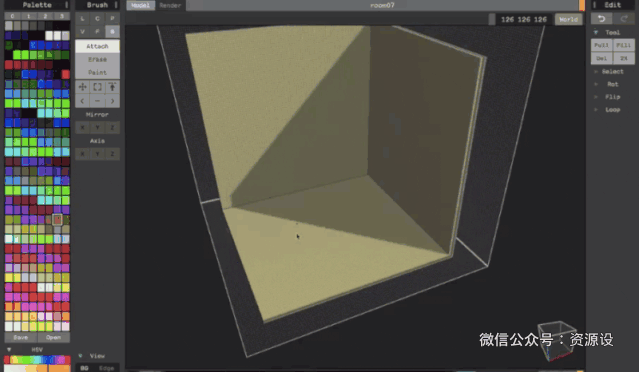Image resolution: width=639 pixels, height=372 pixels.
Task: Expand the Rot section
Action: [x=596, y=84]
